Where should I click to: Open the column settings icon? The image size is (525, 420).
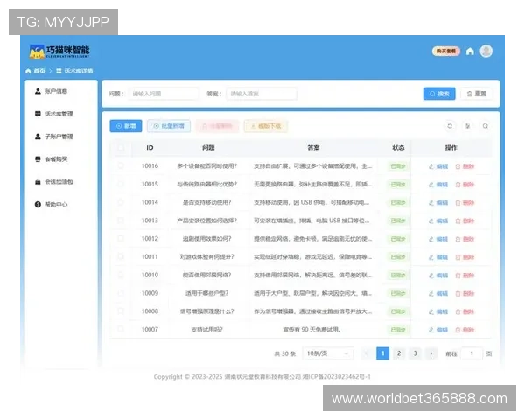point(468,126)
